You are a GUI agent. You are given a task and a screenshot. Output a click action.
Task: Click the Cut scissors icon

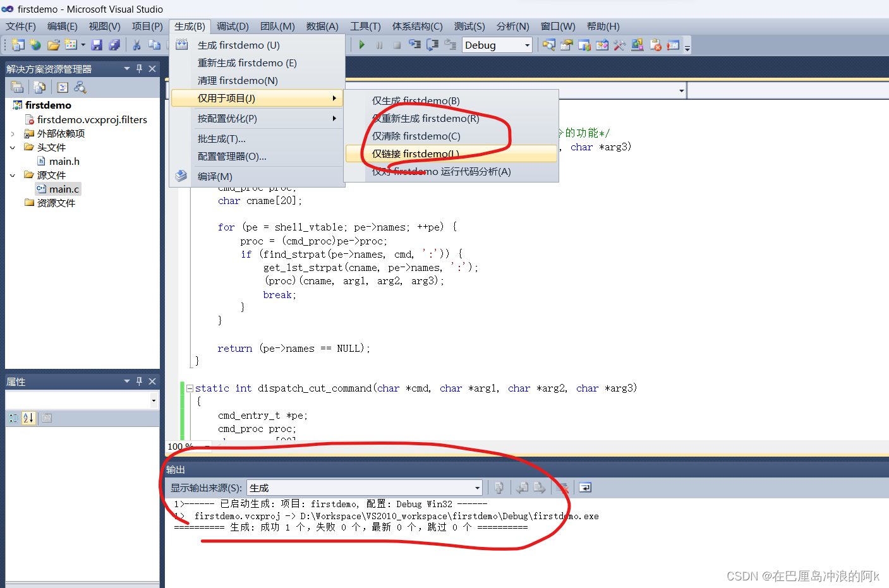(136, 45)
